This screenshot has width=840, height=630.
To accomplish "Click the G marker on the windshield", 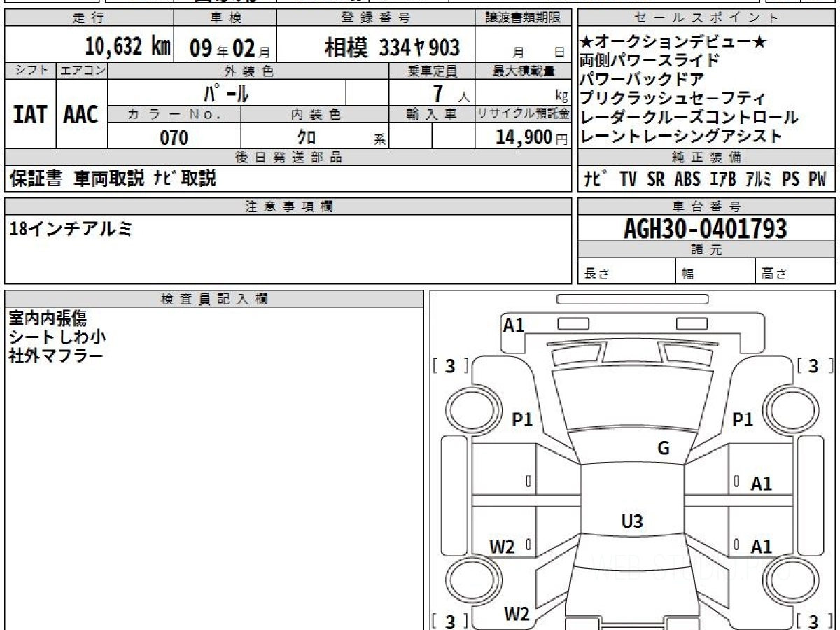I will (x=663, y=449).
